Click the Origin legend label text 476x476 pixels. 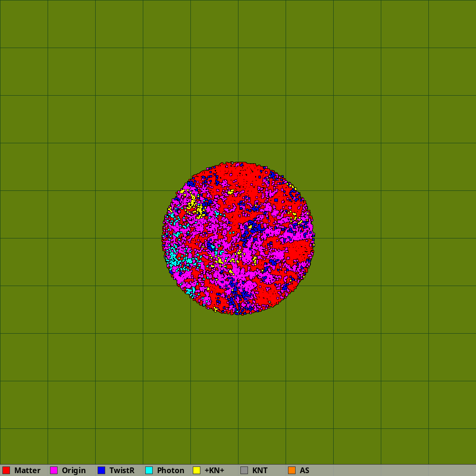74,470
